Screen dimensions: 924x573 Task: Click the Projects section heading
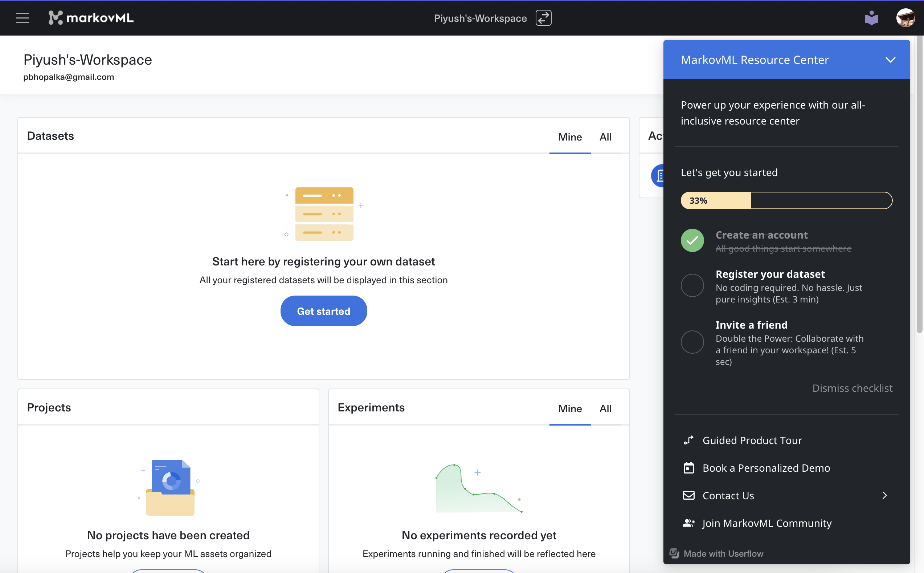(49, 407)
